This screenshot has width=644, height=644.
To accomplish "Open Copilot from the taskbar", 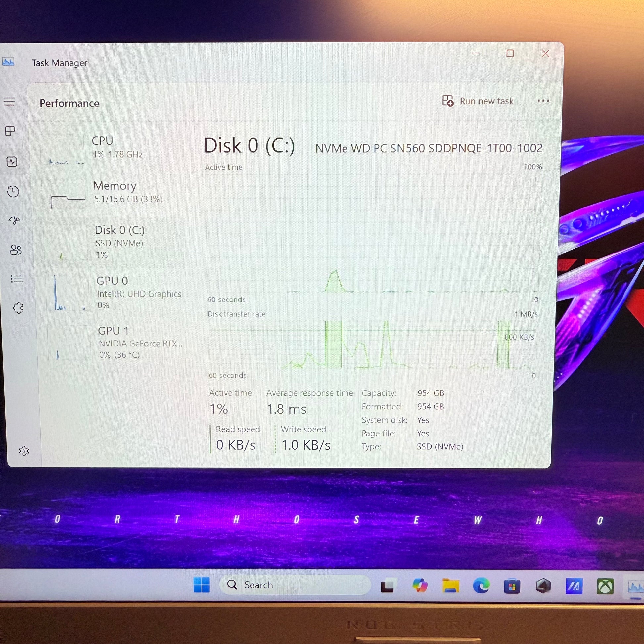I will (420, 586).
